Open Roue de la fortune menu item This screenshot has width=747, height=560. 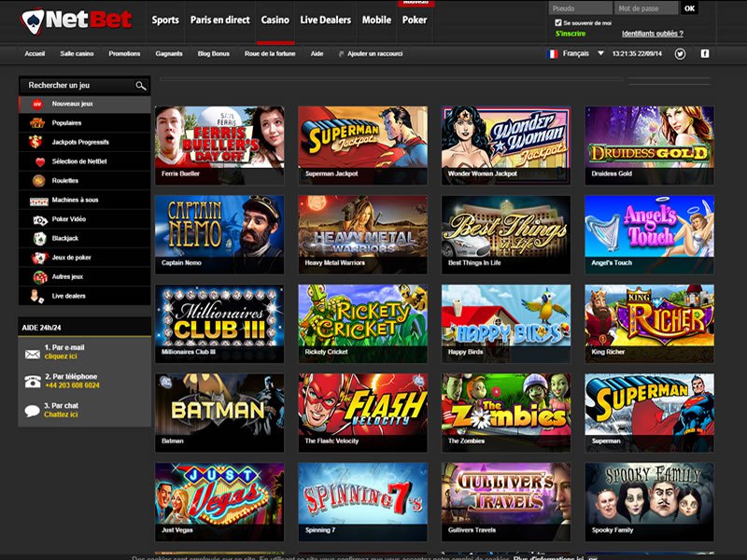tap(270, 54)
